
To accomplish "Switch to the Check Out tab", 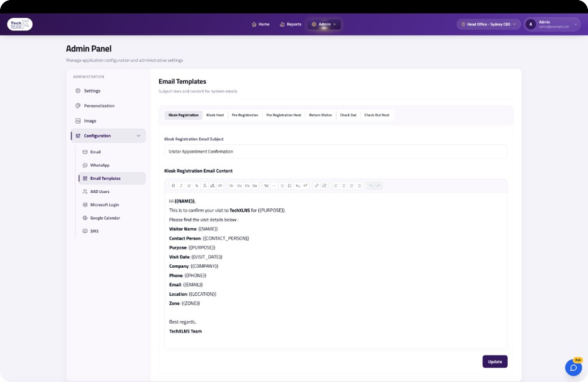I will tap(348, 115).
